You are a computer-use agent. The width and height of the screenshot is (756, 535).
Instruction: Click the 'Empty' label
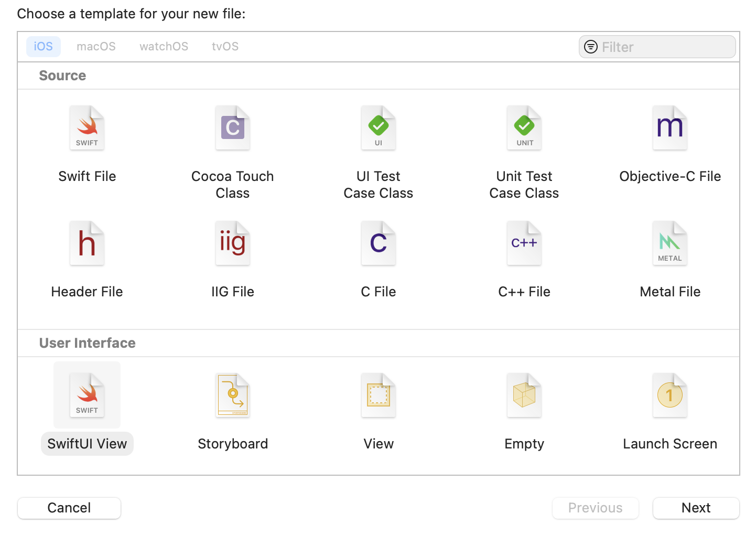point(524,444)
